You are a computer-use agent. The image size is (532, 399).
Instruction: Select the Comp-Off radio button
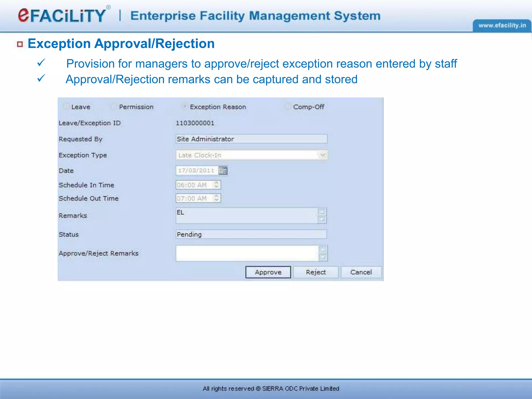(x=288, y=106)
